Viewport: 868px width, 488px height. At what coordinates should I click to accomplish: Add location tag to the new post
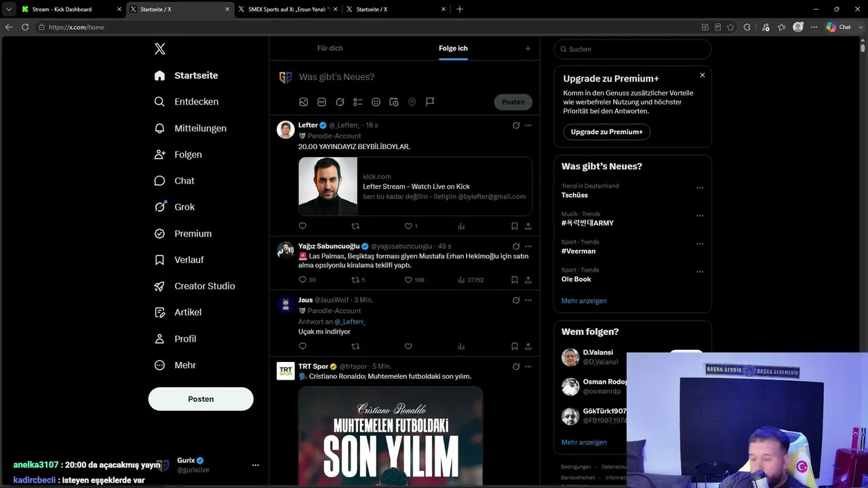pyautogui.click(x=412, y=102)
